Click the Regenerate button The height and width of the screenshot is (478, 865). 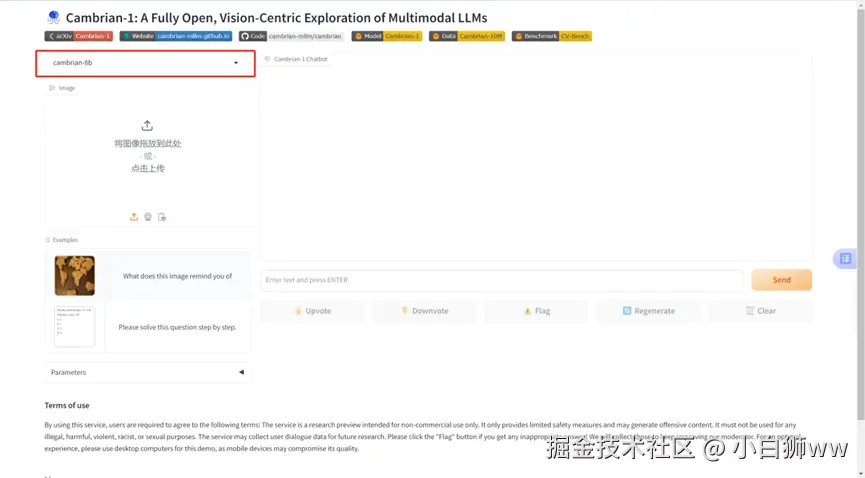648,311
